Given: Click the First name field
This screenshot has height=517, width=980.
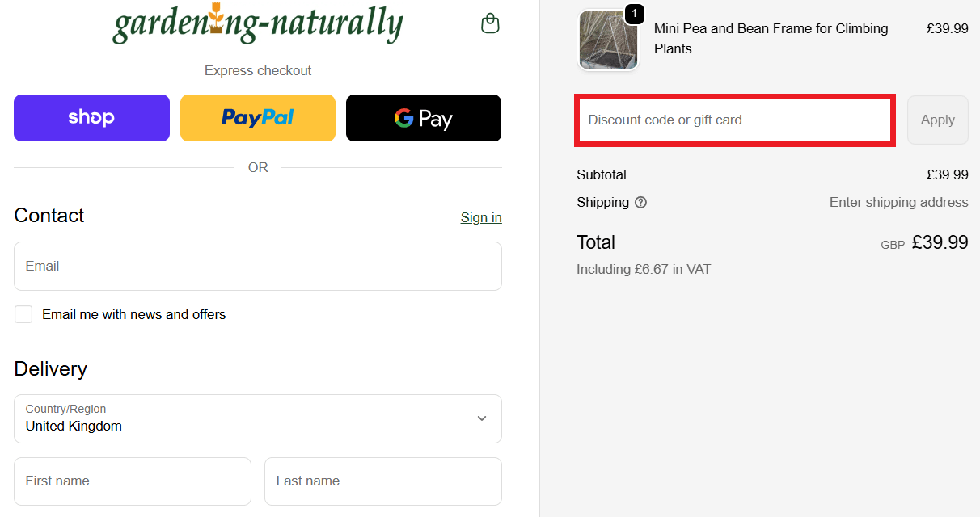Looking at the screenshot, I should tap(132, 481).
